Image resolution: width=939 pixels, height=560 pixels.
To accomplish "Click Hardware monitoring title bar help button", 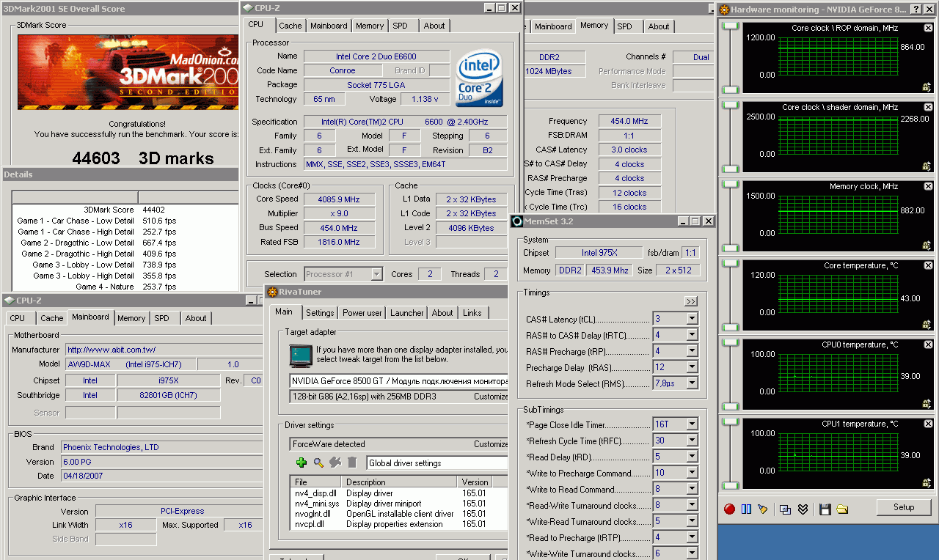I will coord(916,10).
